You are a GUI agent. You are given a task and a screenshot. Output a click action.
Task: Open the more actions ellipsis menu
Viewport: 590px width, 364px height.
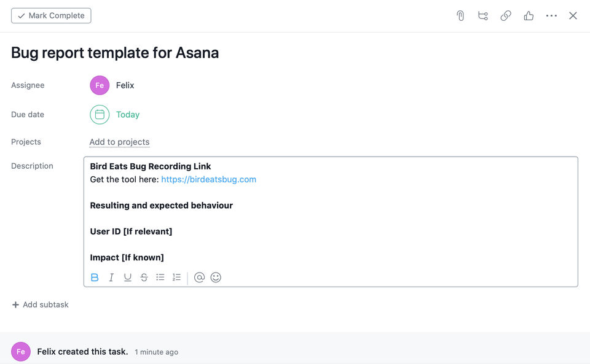click(551, 16)
